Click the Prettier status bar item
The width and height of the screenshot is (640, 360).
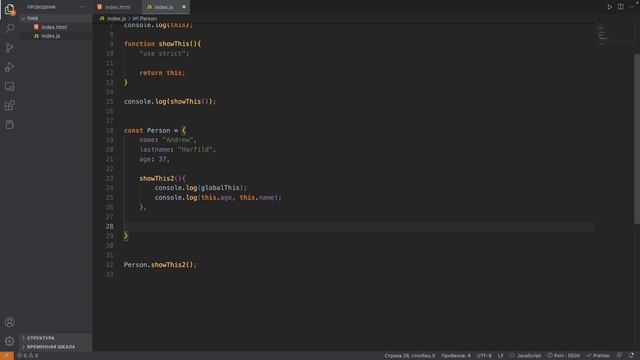coord(598,356)
